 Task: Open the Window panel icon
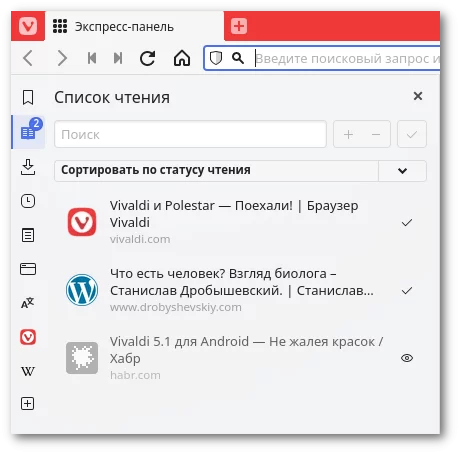coord(28,269)
